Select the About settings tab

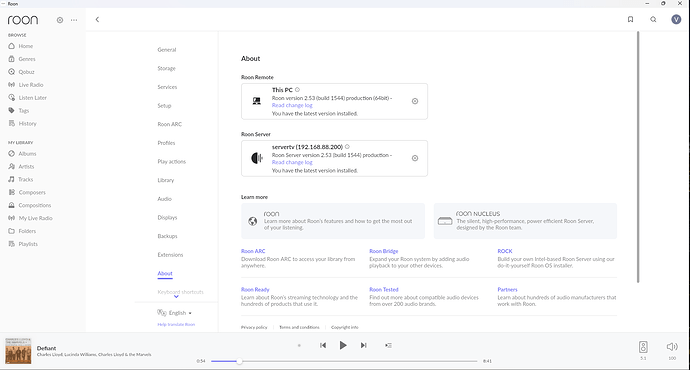165,274
